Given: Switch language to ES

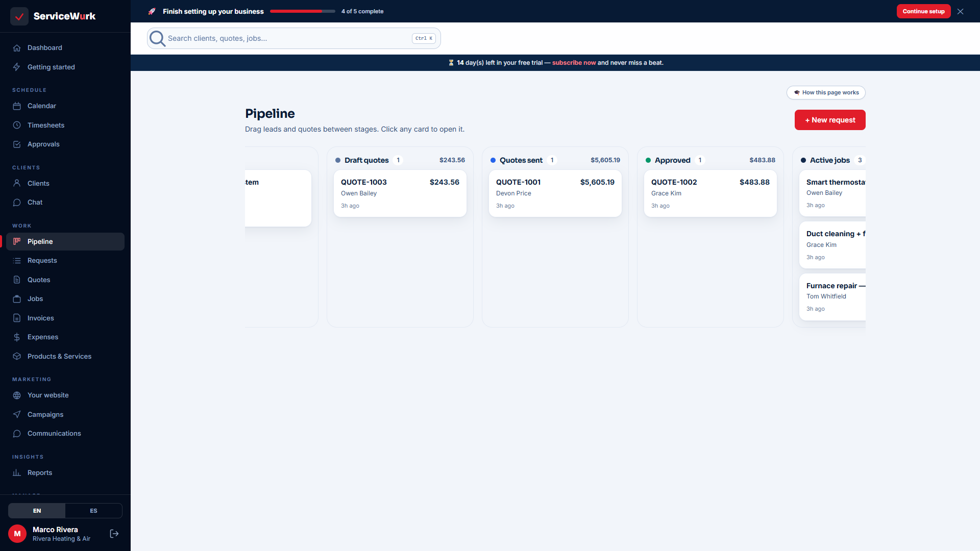Looking at the screenshot, I should (93, 511).
